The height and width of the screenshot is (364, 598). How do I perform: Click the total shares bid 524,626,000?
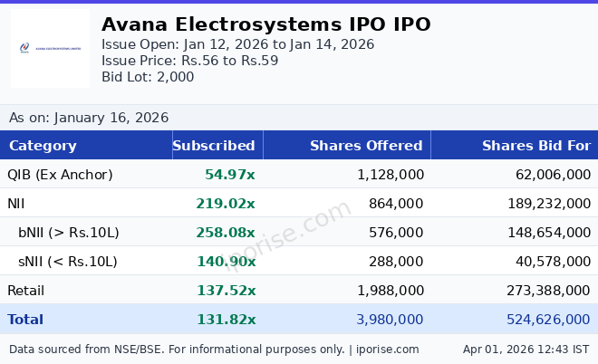tap(548, 320)
